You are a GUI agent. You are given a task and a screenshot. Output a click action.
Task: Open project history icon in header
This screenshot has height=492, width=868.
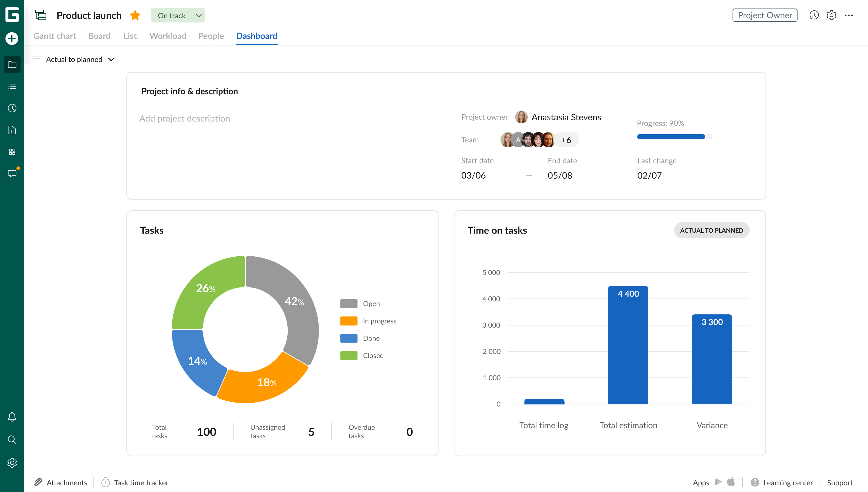pos(814,15)
